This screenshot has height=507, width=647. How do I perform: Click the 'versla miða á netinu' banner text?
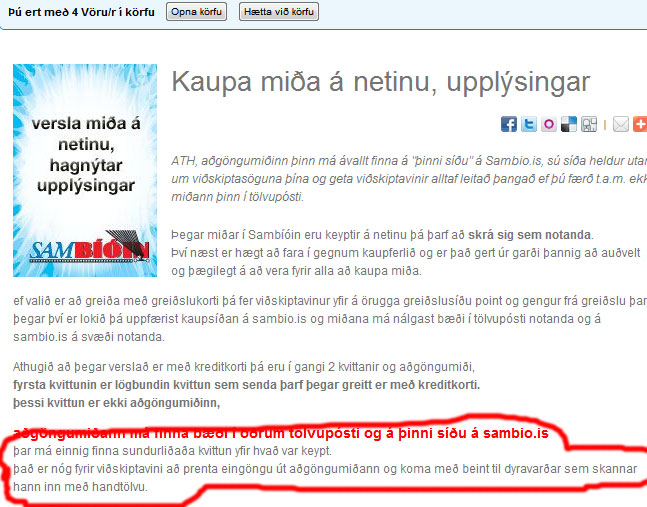[82, 156]
